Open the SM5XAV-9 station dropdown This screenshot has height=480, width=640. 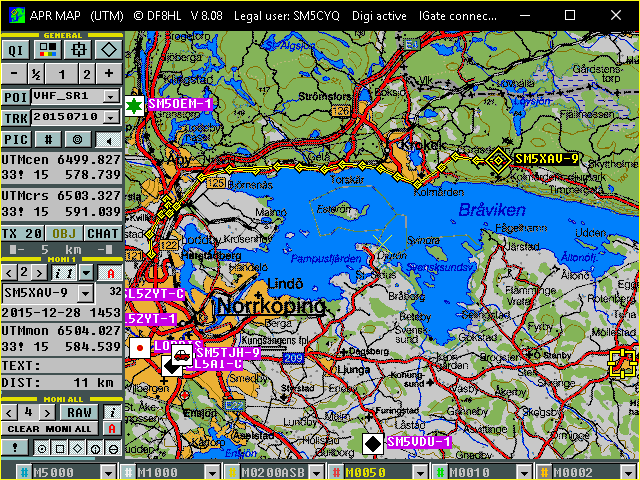click(x=84, y=293)
